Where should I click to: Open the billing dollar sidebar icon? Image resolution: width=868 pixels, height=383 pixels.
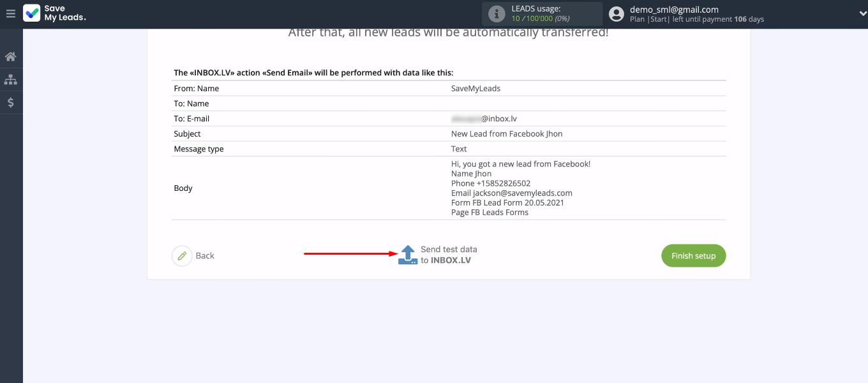11,102
